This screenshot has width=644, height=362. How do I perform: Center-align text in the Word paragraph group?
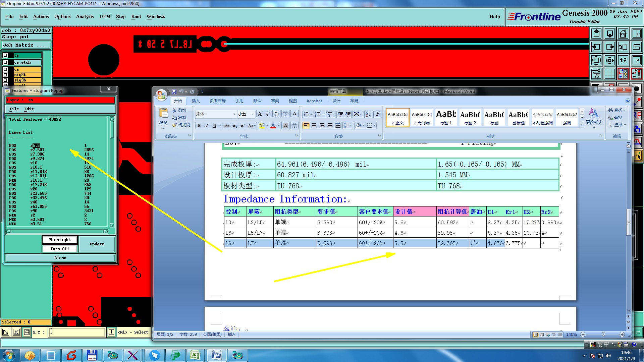point(314,125)
